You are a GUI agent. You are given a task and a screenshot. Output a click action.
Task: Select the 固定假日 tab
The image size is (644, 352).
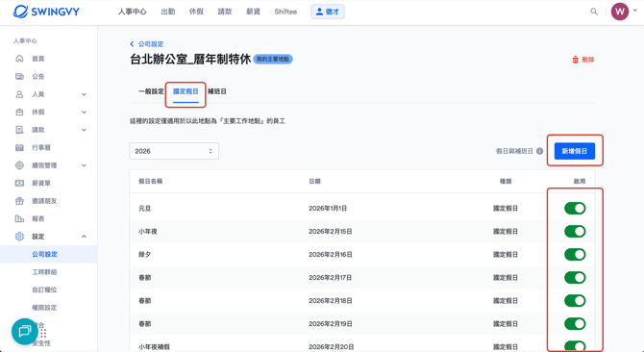(186, 91)
